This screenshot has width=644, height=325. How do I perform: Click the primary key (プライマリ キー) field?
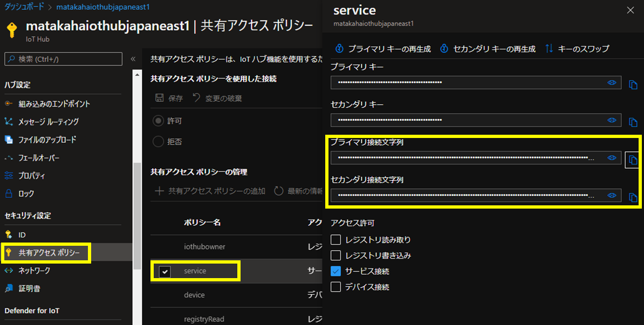(x=476, y=82)
